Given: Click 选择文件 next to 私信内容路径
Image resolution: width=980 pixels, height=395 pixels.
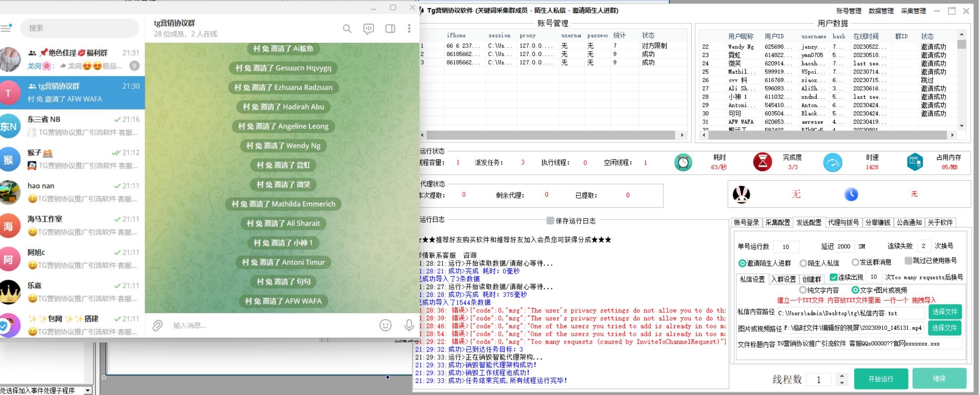Looking at the screenshot, I should pyautogui.click(x=944, y=312).
